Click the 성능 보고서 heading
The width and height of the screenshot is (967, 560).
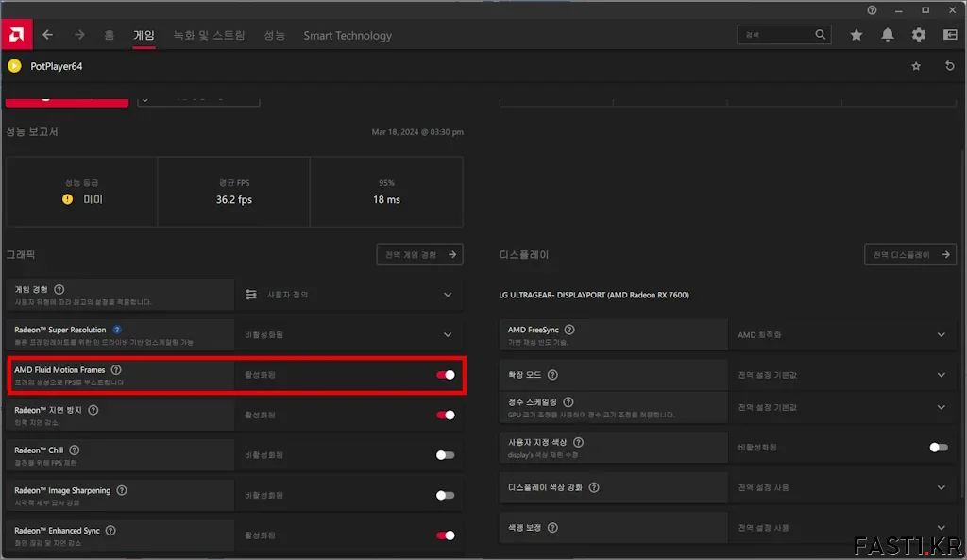pos(32,132)
